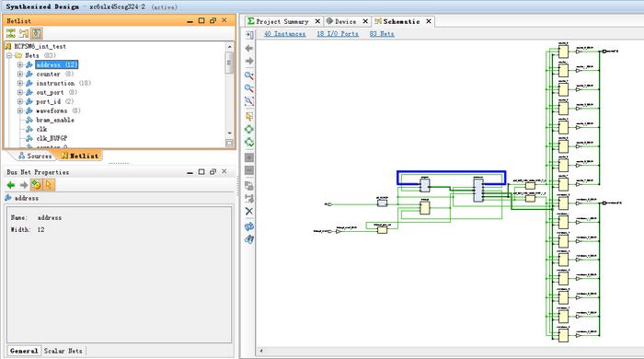Toggle auto-select cursor button in Bus Net Properties
644x359 pixels.
tap(49, 185)
